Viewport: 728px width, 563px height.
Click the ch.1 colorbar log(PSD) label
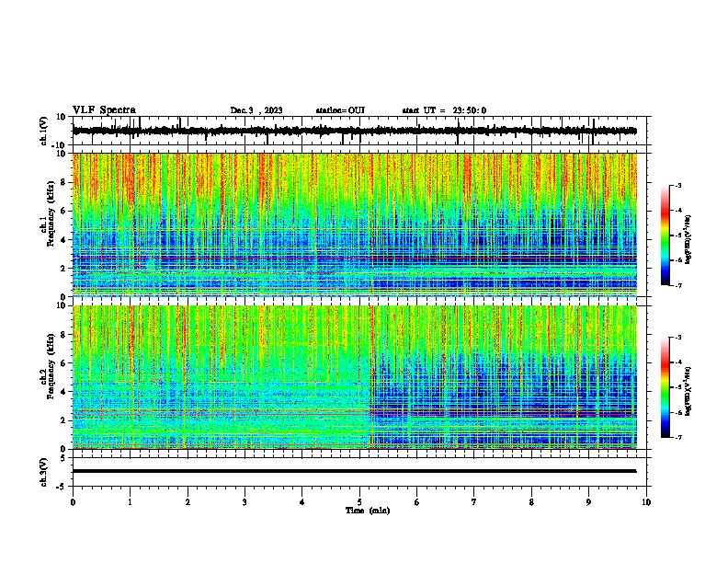pyautogui.click(x=688, y=240)
